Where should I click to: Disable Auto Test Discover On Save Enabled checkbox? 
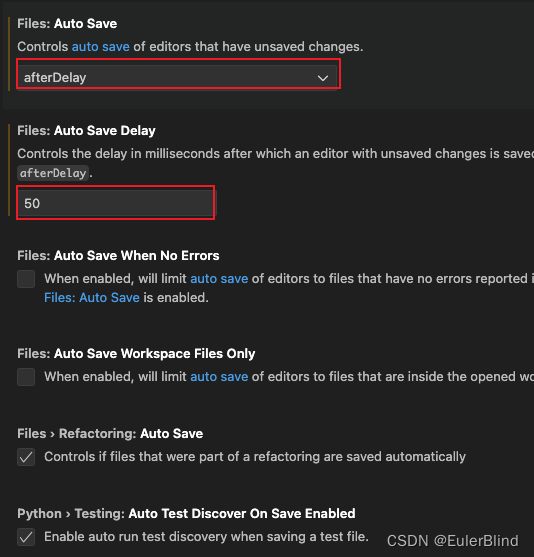tap(26, 537)
